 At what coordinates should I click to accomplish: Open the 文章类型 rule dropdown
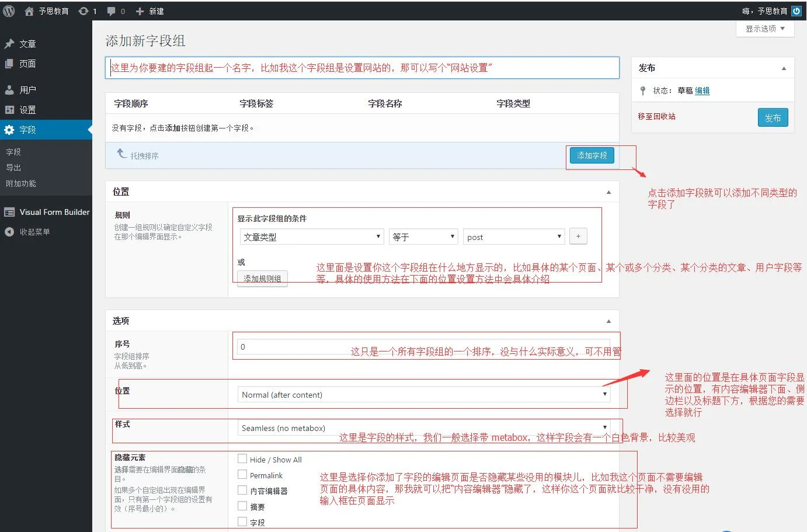311,237
